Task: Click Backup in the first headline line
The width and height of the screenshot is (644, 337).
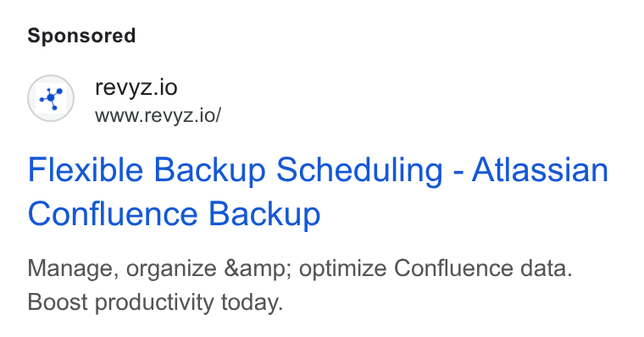Action: pyautogui.click(x=209, y=171)
